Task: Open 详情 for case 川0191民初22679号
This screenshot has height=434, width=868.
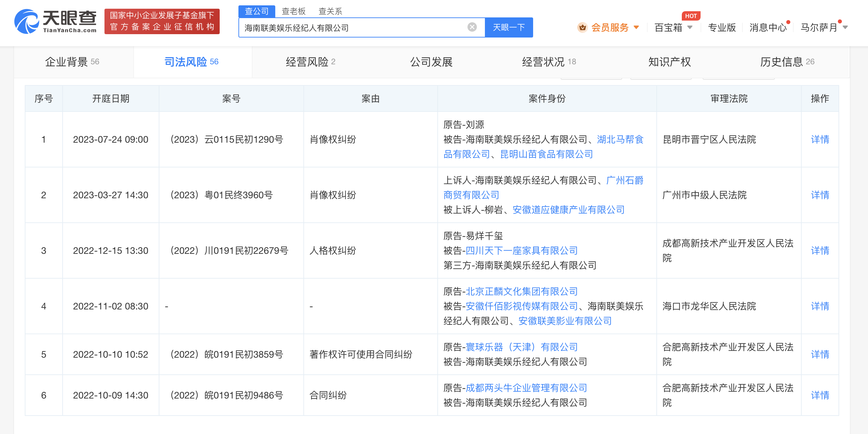Action: (820, 251)
